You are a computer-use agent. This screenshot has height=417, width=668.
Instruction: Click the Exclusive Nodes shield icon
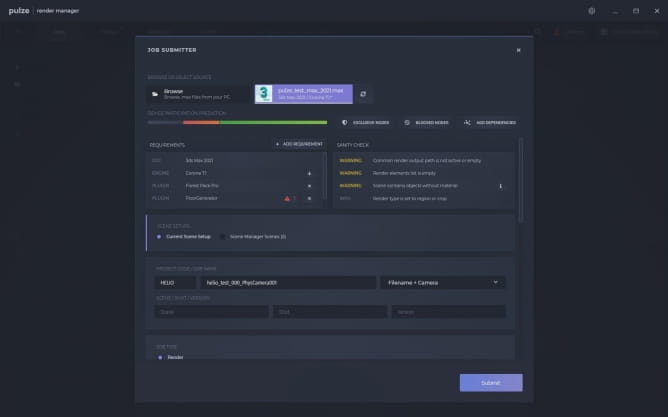345,123
